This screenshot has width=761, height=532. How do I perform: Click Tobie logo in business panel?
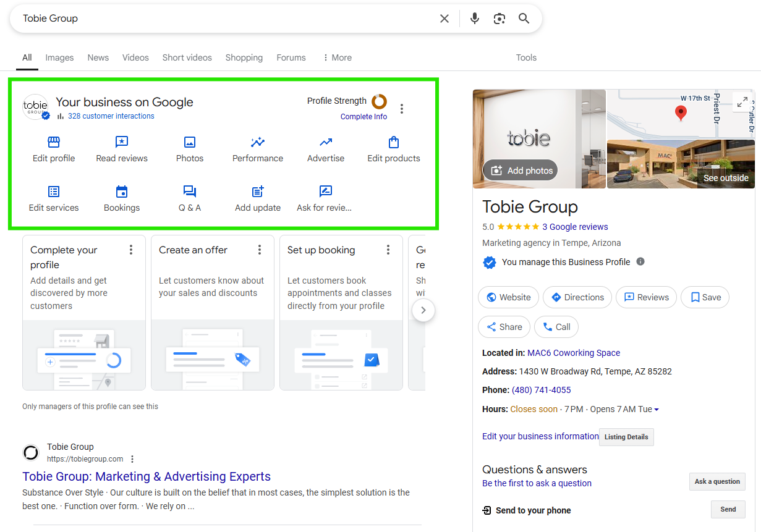pyautogui.click(x=35, y=106)
